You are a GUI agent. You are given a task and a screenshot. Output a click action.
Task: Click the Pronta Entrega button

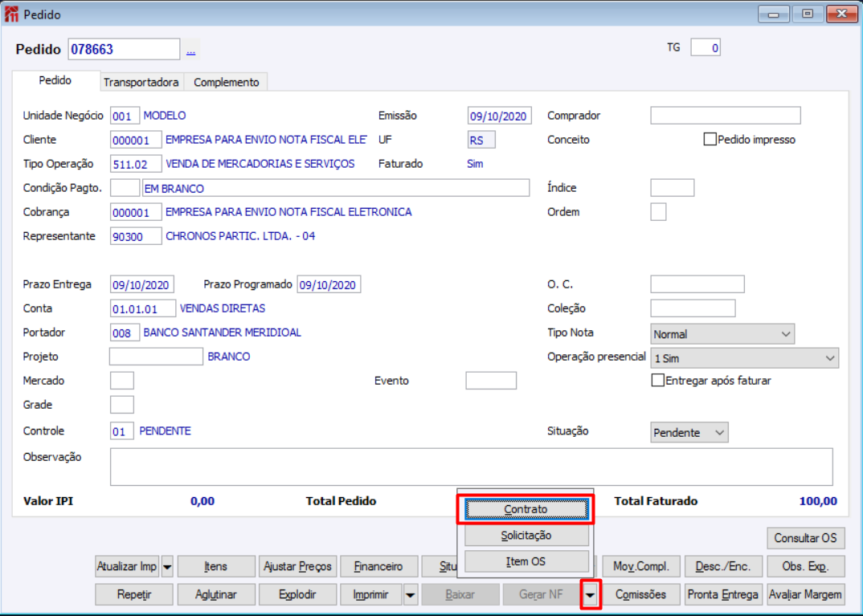click(x=723, y=594)
